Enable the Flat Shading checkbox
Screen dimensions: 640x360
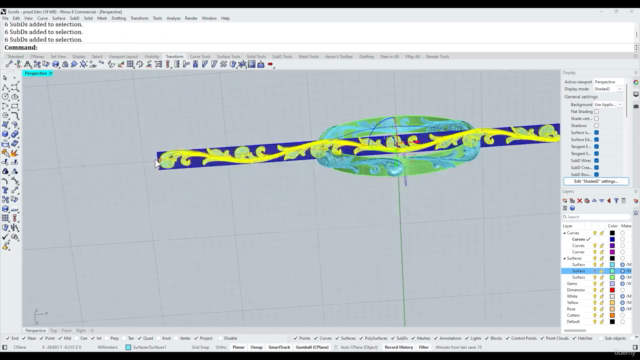point(596,112)
